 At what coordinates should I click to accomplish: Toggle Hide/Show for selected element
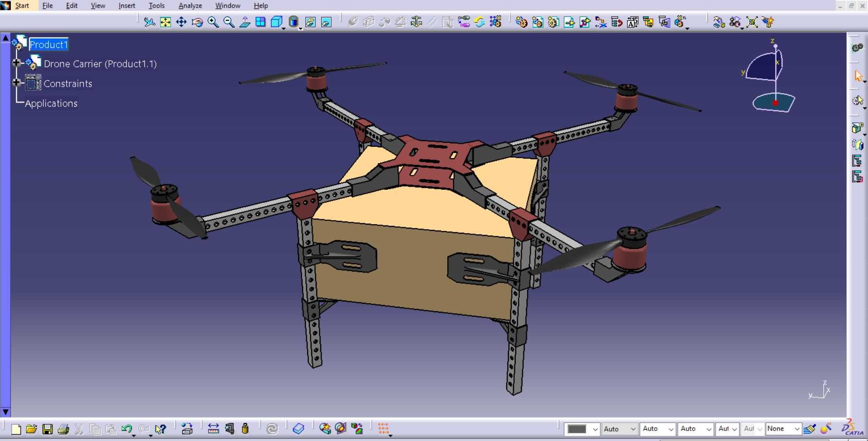(310, 22)
